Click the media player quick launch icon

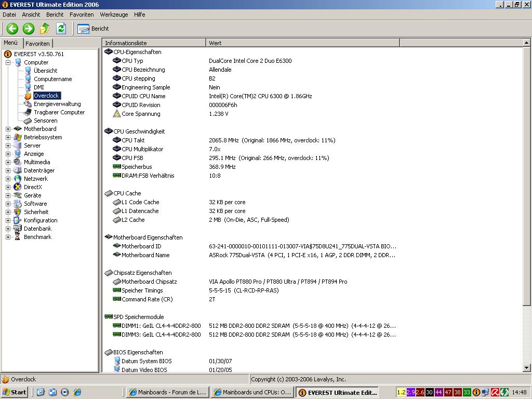65,392
